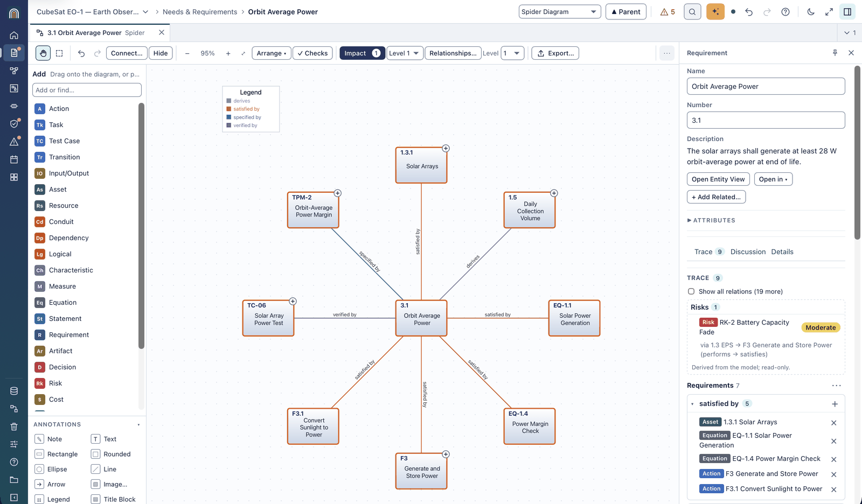The width and height of the screenshot is (862, 504).
Task: Switch to dark mode with the moon icon
Action: point(811,12)
